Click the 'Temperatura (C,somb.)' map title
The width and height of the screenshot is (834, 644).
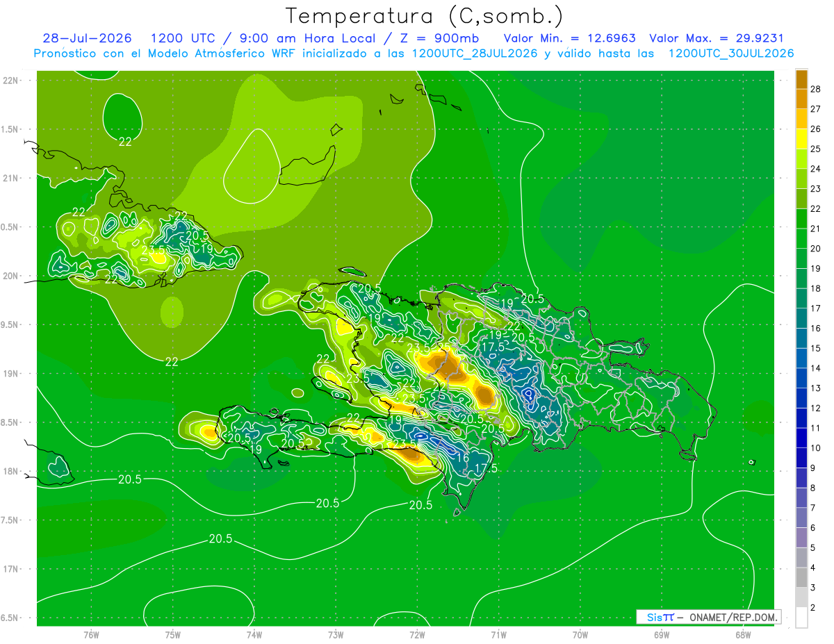[x=425, y=15]
